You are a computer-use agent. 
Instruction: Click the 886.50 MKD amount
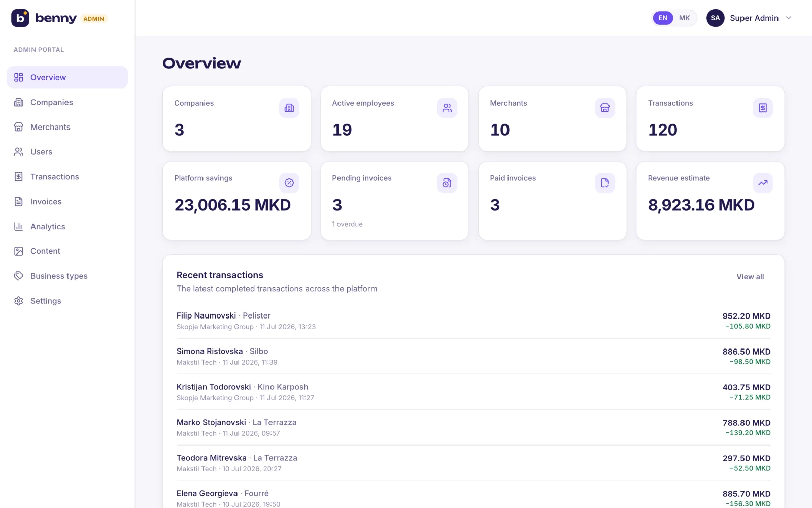click(747, 352)
